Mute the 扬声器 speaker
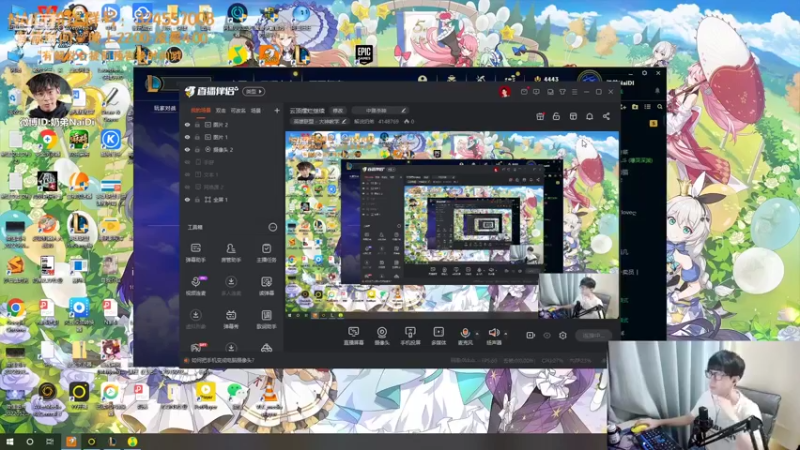 tap(493, 336)
